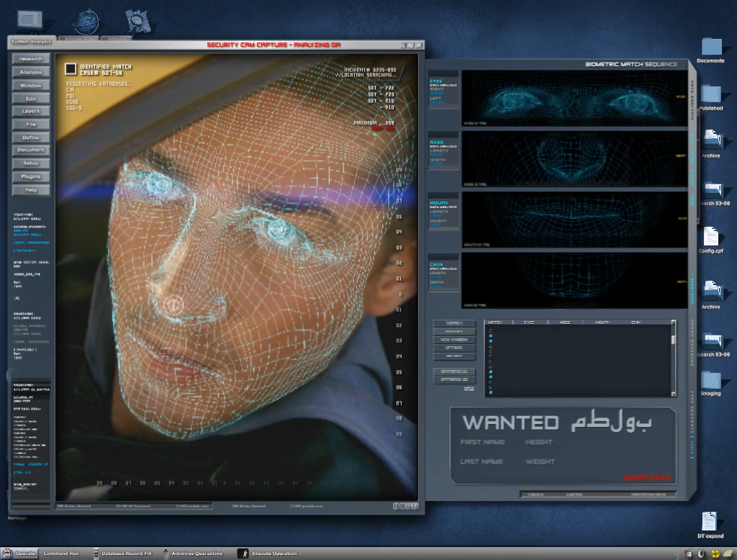737x560 pixels.
Task: Open the monitor icon on the desktop
Action: click(x=30, y=20)
